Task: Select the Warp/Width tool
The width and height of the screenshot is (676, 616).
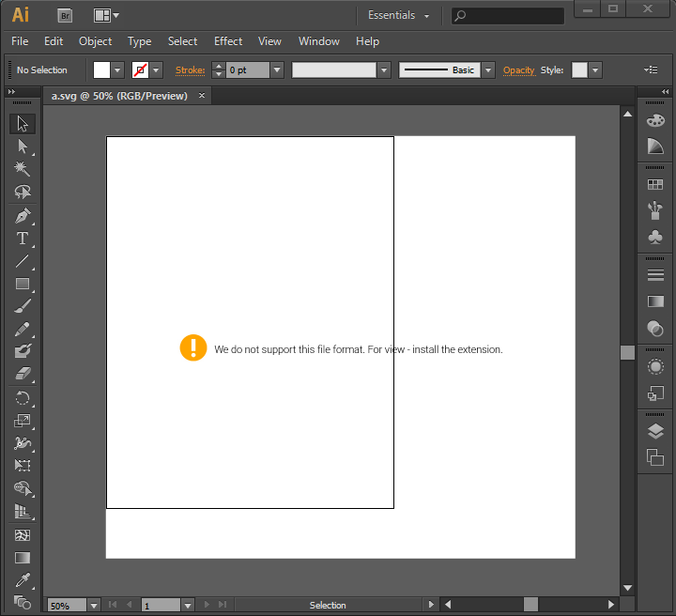Action: point(23,443)
